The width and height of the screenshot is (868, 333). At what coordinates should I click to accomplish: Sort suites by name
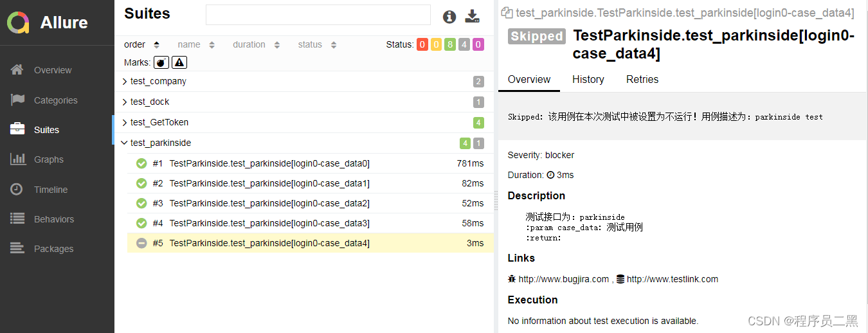coord(196,44)
